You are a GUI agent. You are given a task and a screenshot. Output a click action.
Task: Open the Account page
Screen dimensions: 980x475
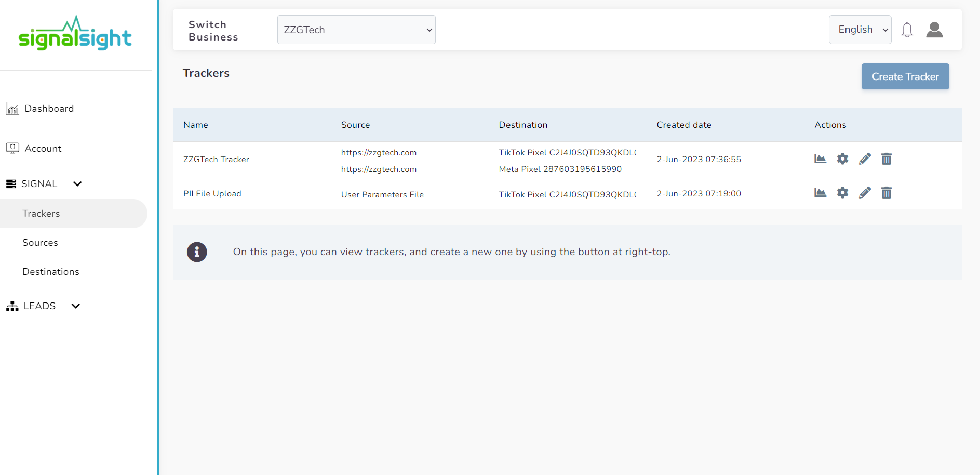click(43, 149)
